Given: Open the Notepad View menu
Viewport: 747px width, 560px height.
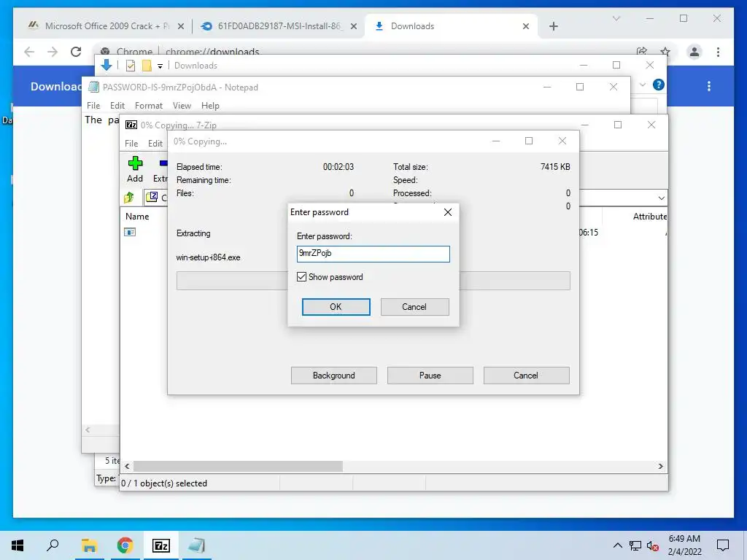Looking at the screenshot, I should (x=182, y=106).
